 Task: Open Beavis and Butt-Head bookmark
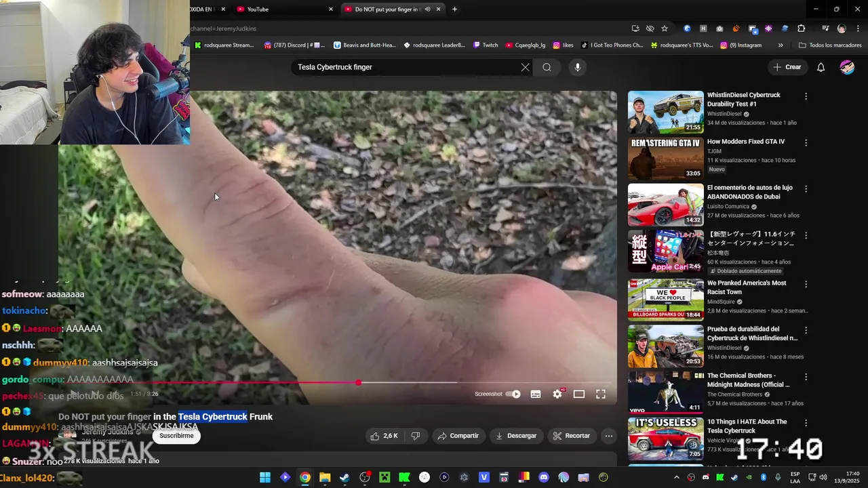tap(364, 45)
